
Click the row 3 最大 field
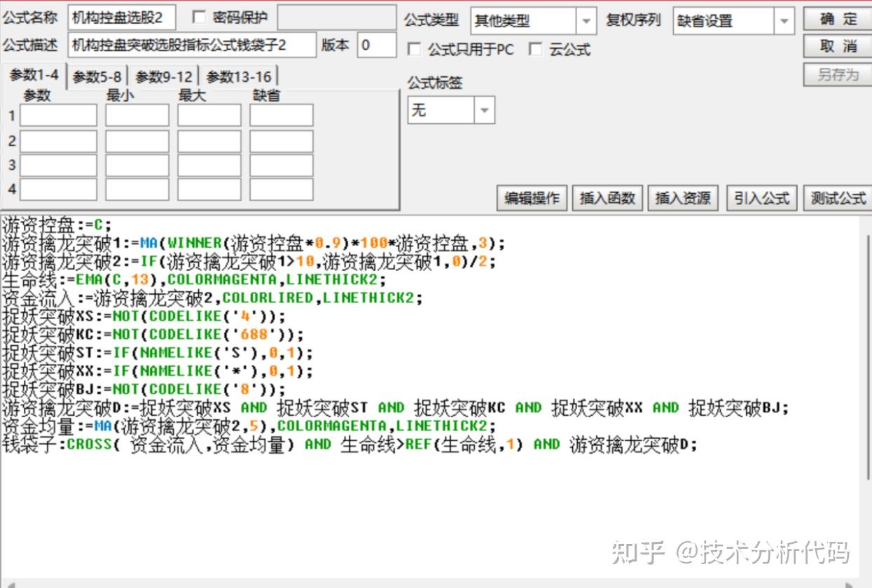(209, 165)
